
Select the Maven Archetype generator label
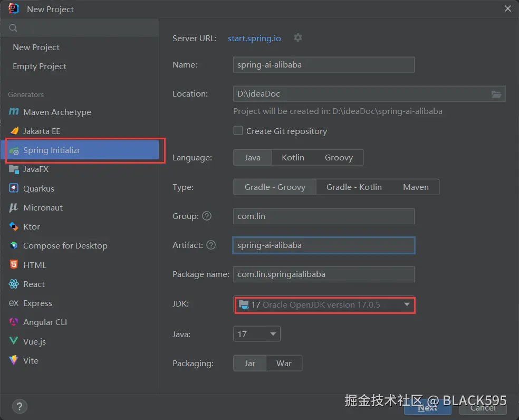tap(57, 112)
